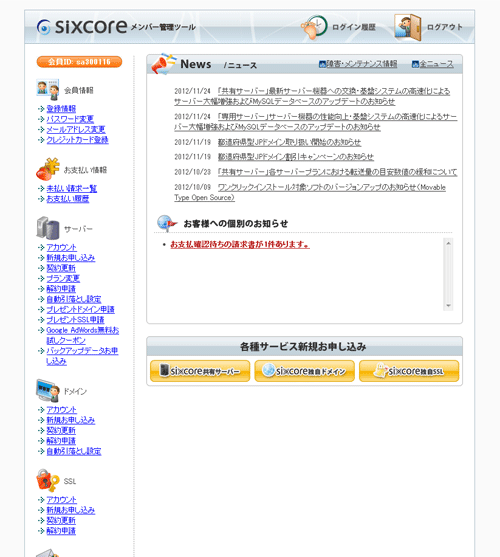Viewport: 500px width, 557px height.
Task: Open 契約更新 under サーバー section
Action: [x=61, y=268]
